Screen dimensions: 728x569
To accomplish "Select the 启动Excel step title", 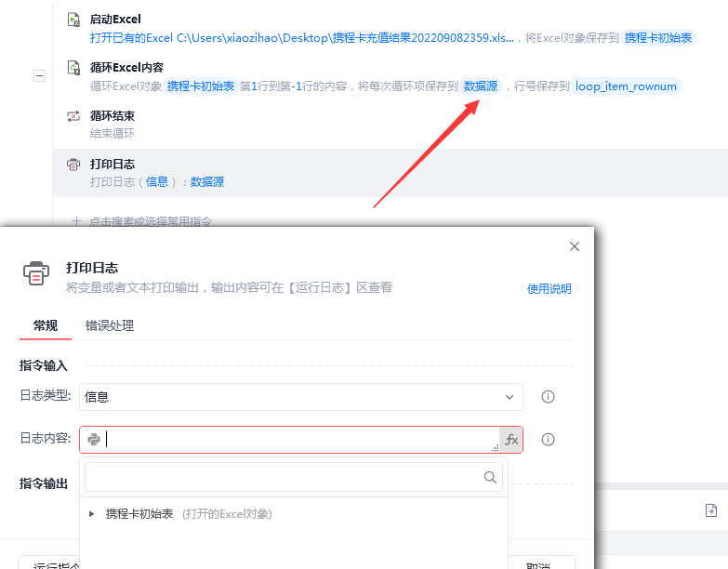I will pos(115,20).
